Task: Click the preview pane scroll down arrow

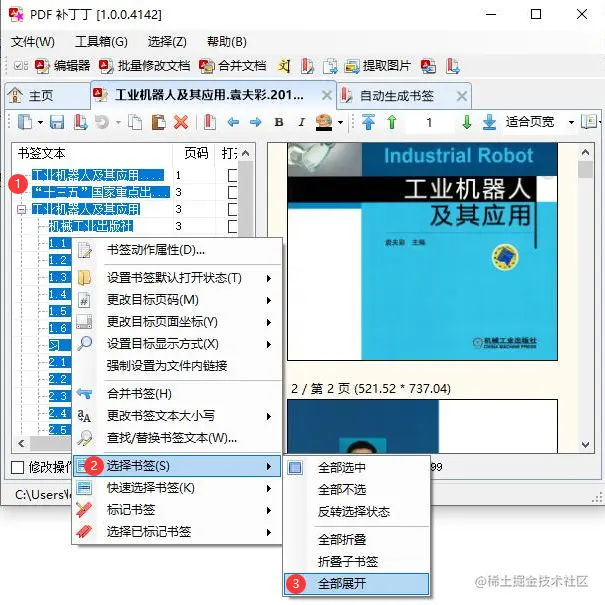Action: (x=585, y=445)
